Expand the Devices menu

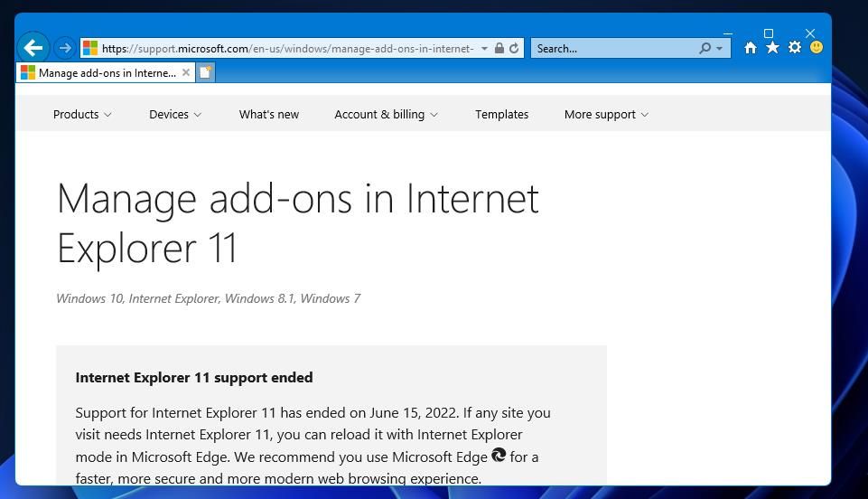[x=175, y=114]
